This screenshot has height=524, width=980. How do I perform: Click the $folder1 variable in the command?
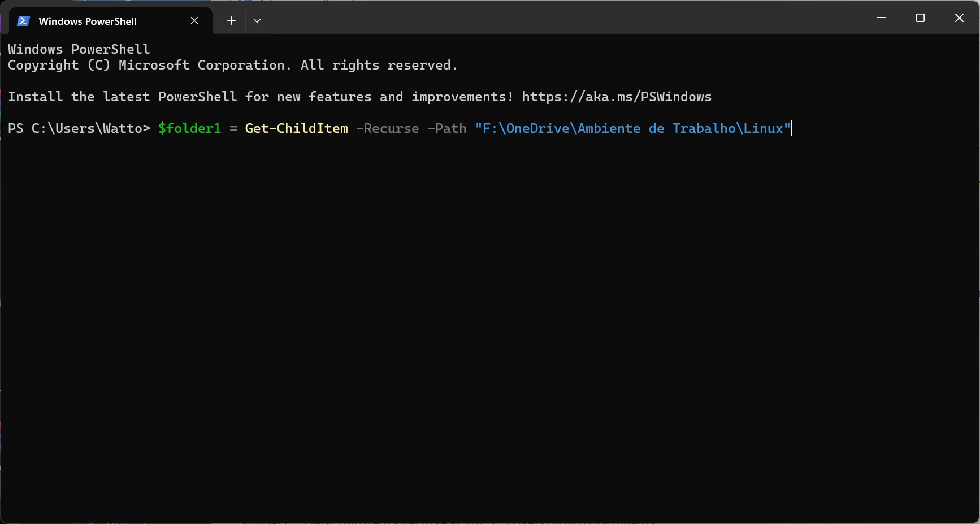coord(189,129)
